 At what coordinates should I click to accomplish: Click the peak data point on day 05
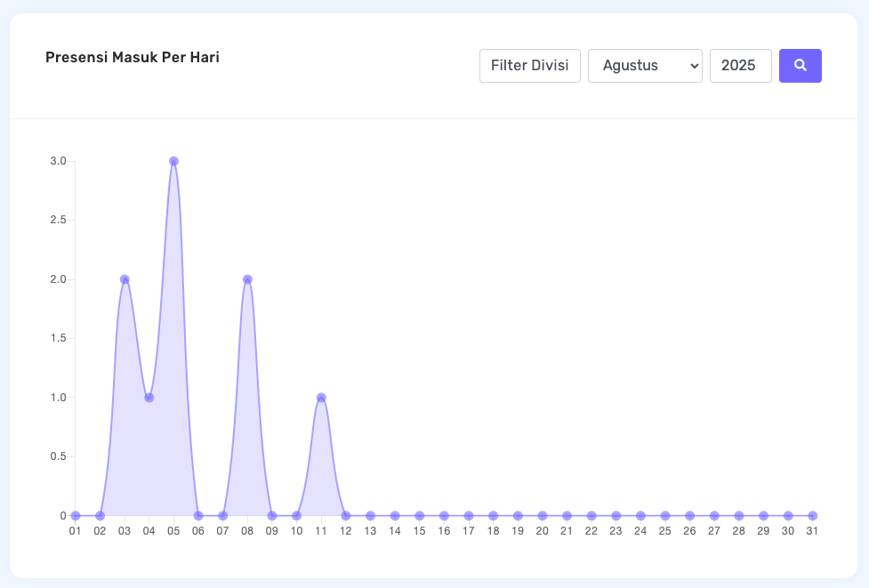[x=173, y=161]
